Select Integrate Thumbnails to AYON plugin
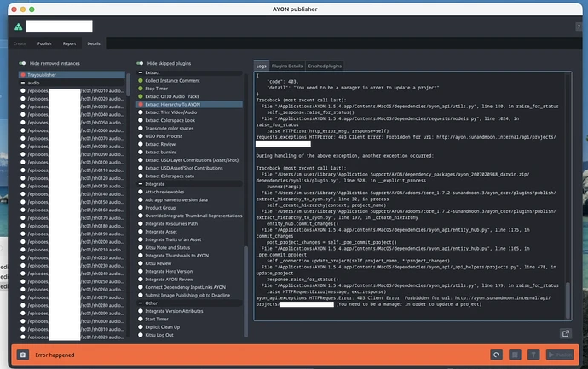Image resolution: width=588 pixels, height=369 pixels. pos(189,256)
